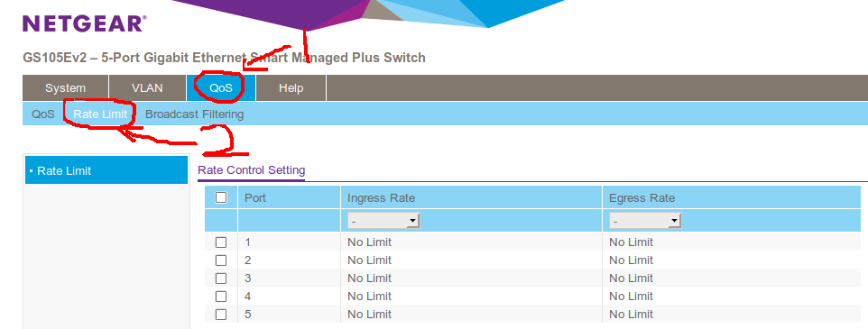
Task: Open the System menu tab
Action: [65, 88]
